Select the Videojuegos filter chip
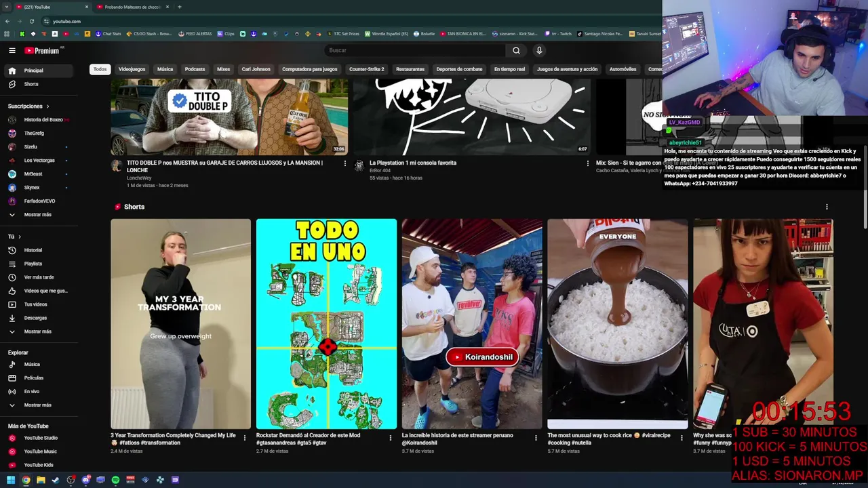Screen dimensions: 868x488 132,69
